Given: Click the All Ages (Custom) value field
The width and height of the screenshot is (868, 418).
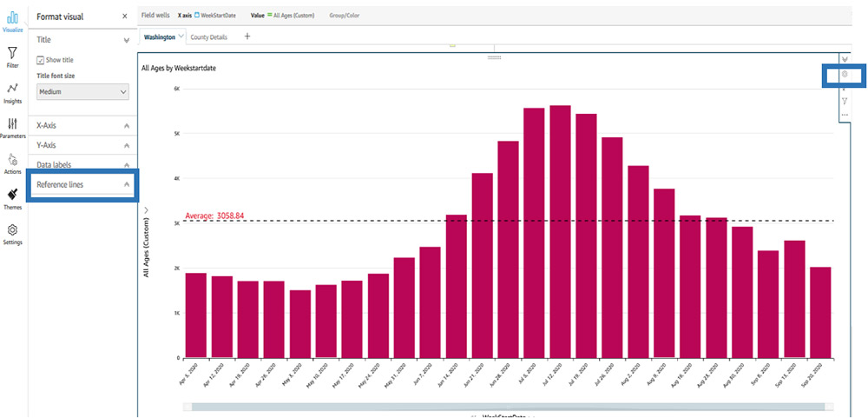Looking at the screenshot, I should click(x=294, y=16).
